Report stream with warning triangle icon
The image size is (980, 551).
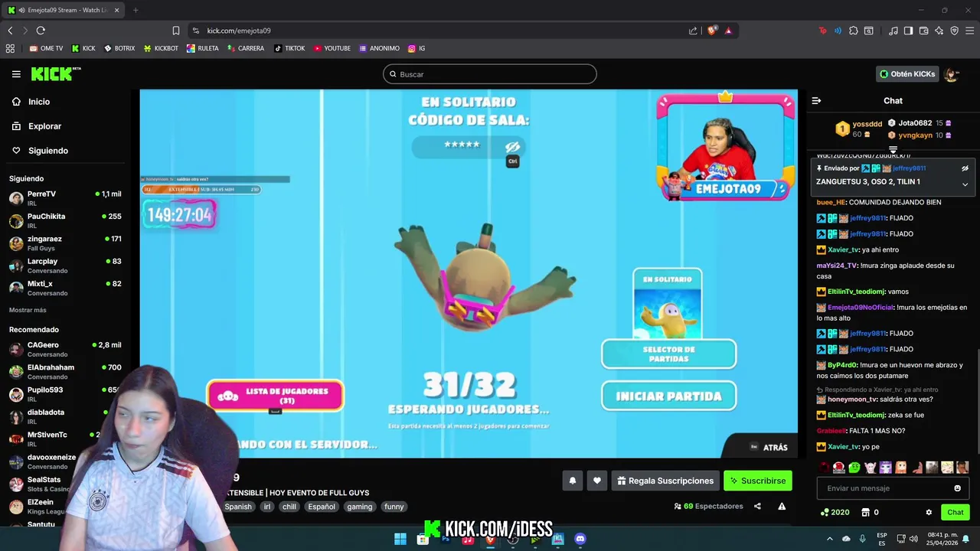[x=782, y=506]
